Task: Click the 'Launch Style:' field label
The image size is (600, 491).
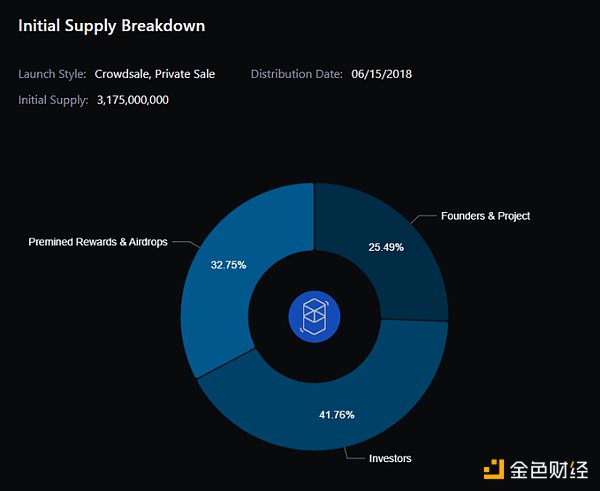Action: coord(52,74)
